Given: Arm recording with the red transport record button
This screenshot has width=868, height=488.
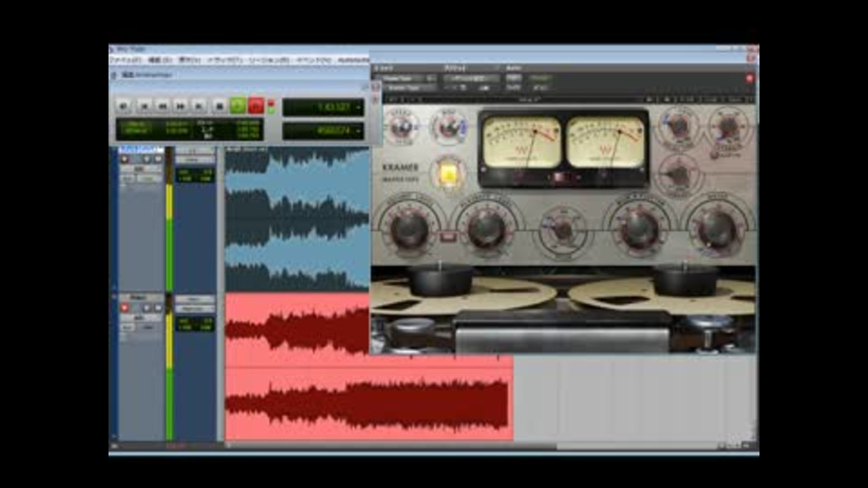Looking at the screenshot, I should pyautogui.click(x=256, y=105).
